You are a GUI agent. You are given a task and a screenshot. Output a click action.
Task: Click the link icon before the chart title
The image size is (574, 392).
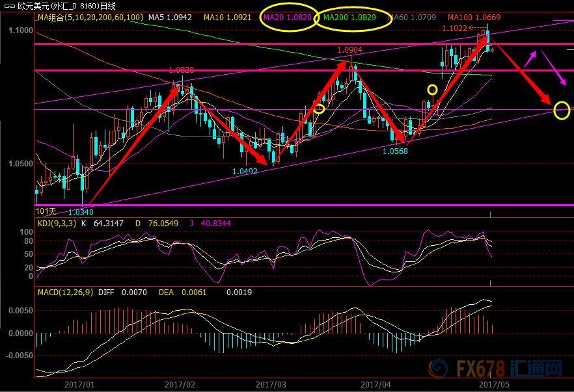[x=9, y=5]
